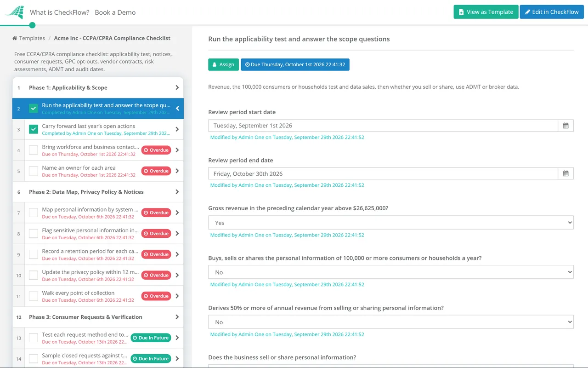
Task: Click the green progress bar handle
Action: pyautogui.click(x=32, y=25)
